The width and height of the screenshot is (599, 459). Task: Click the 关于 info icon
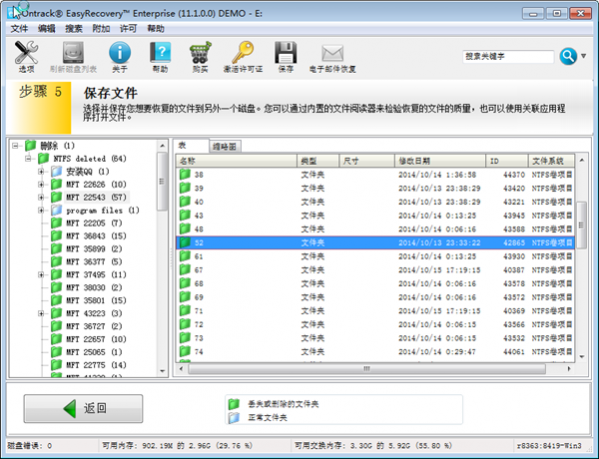click(120, 53)
